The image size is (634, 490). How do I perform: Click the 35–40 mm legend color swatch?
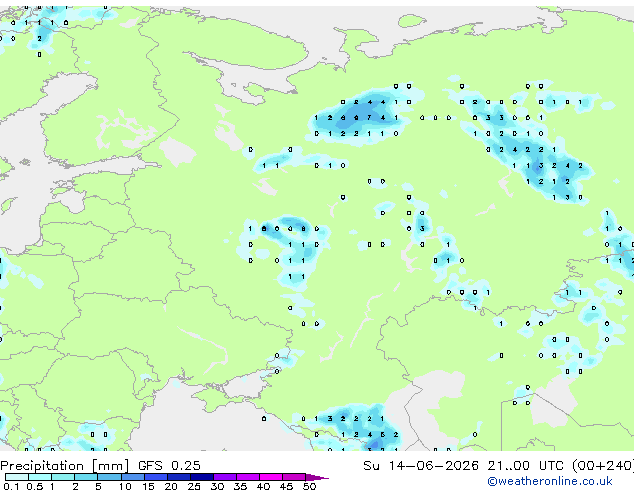coord(247,477)
